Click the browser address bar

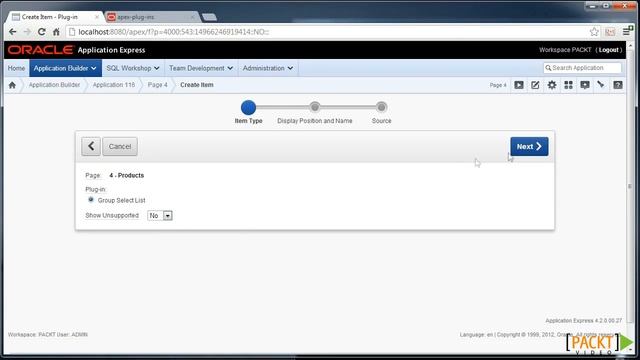327,32
